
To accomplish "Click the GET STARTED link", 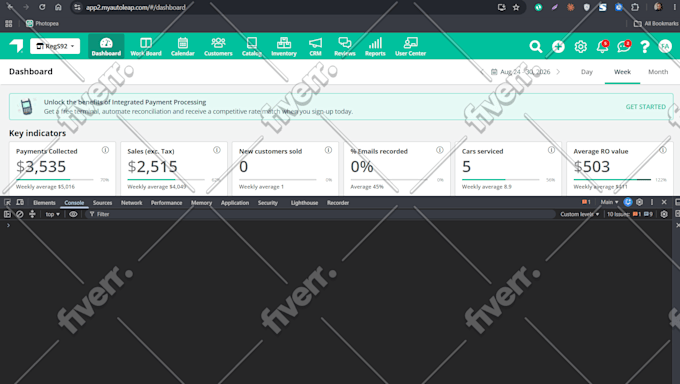I will [x=645, y=107].
